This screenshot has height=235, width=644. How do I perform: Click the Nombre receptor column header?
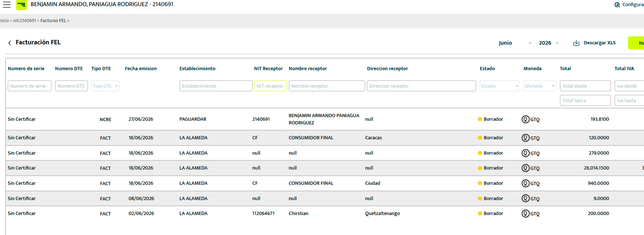point(308,68)
